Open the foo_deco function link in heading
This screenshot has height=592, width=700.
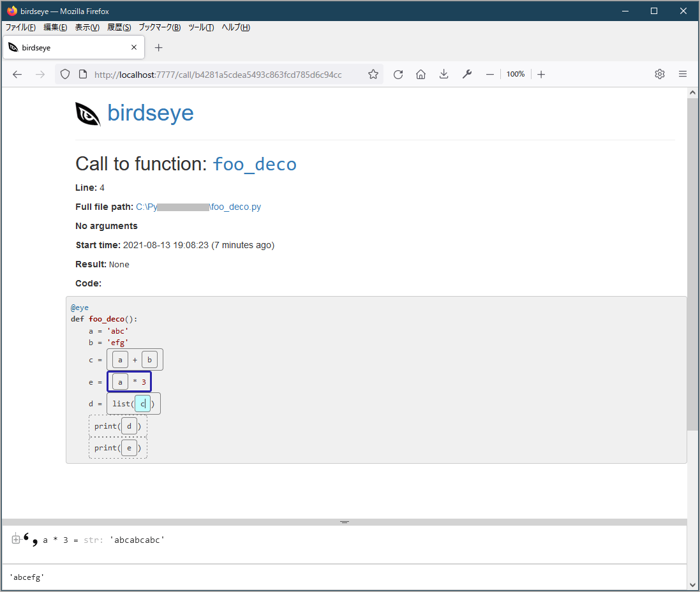tap(255, 165)
